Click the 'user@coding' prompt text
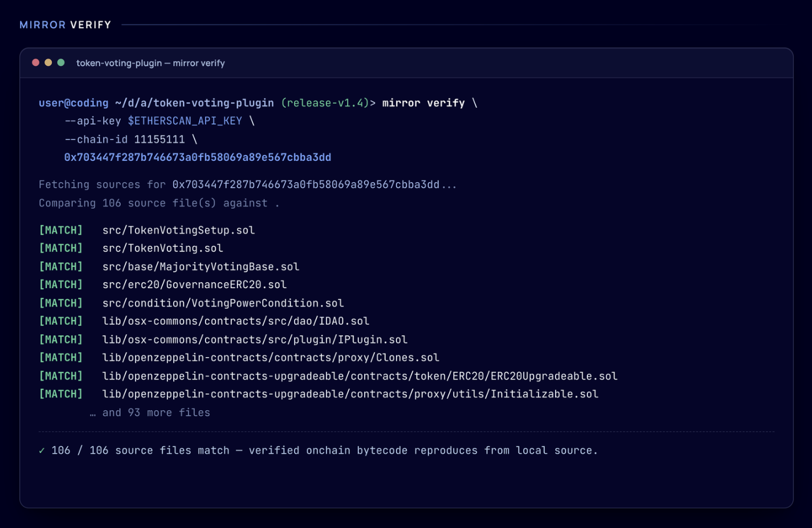812x528 pixels. pyautogui.click(x=74, y=103)
